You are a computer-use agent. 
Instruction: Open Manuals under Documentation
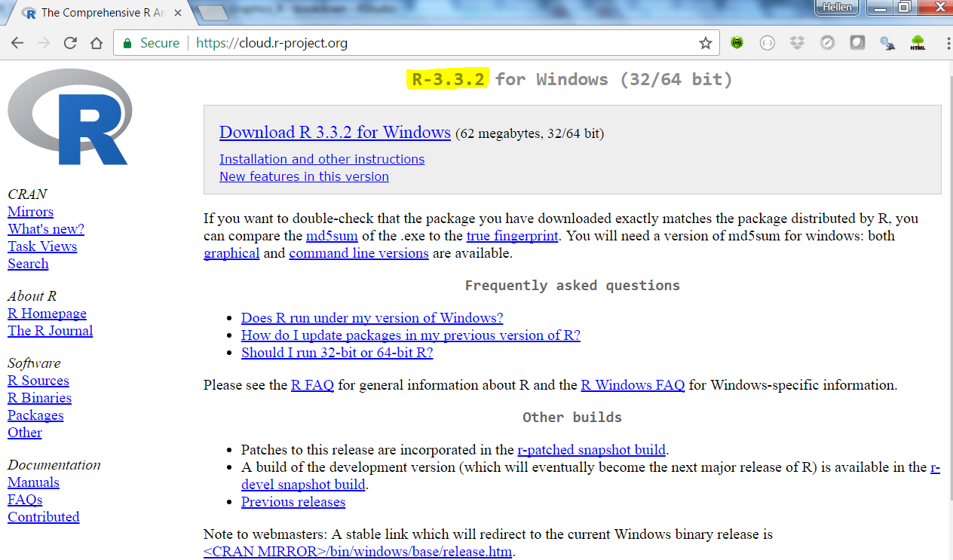coord(33,482)
